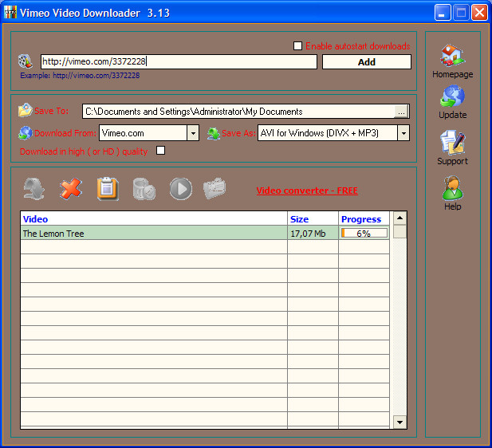Open the Homepage icon in sidebar
492x448 pixels.
pos(452,57)
